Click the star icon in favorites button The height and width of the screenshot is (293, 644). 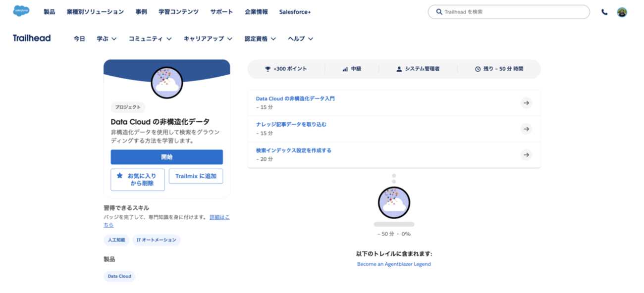pyautogui.click(x=119, y=175)
